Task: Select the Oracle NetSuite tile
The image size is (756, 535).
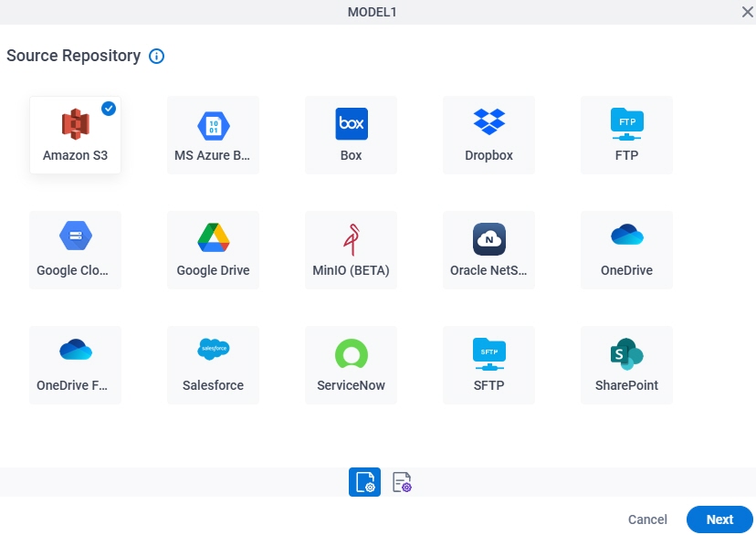Action: [488, 250]
